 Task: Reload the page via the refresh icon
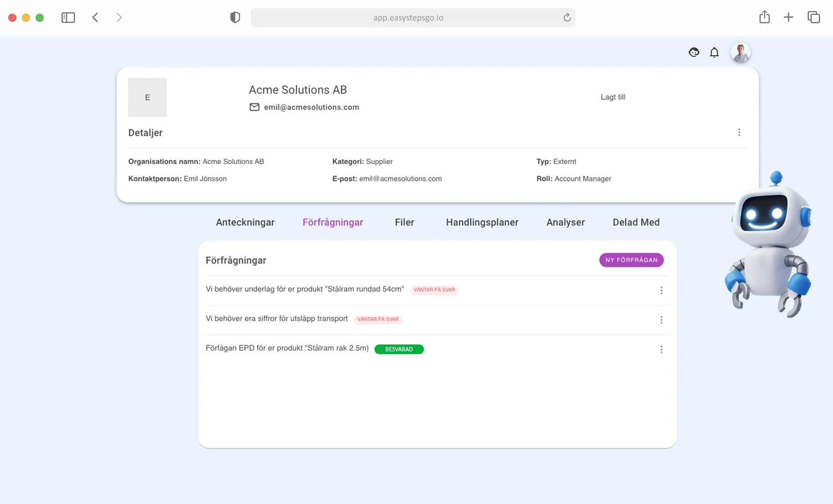[567, 17]
